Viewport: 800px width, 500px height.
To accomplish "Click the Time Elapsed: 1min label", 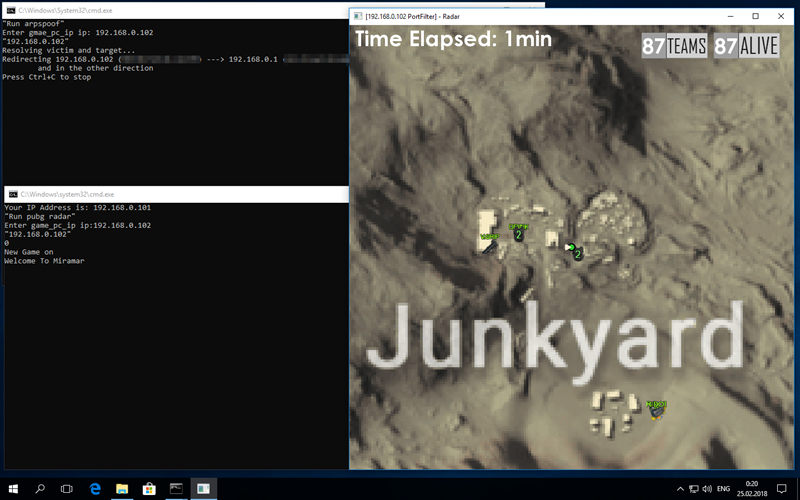I will click(x=453, y=39).
